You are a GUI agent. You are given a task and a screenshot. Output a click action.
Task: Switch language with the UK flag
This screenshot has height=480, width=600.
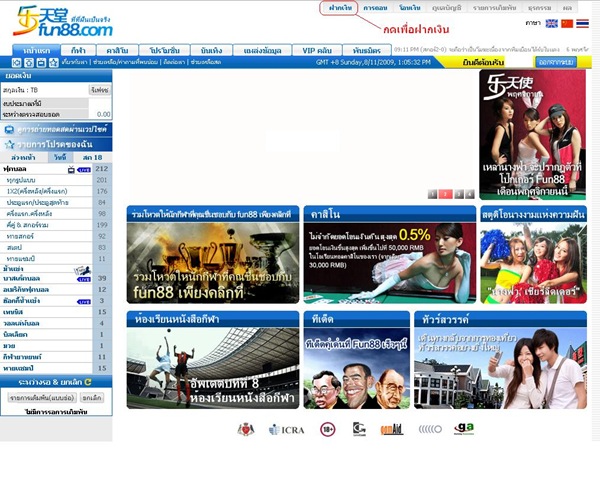[x=551, y=23]
